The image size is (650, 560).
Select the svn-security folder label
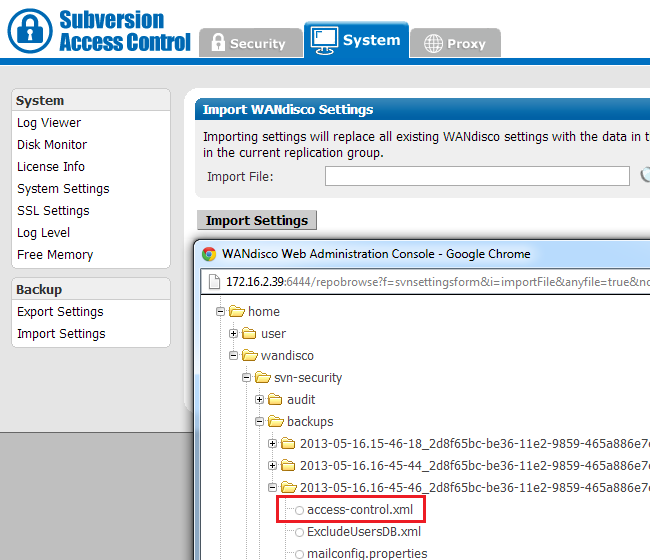[308, 377]
